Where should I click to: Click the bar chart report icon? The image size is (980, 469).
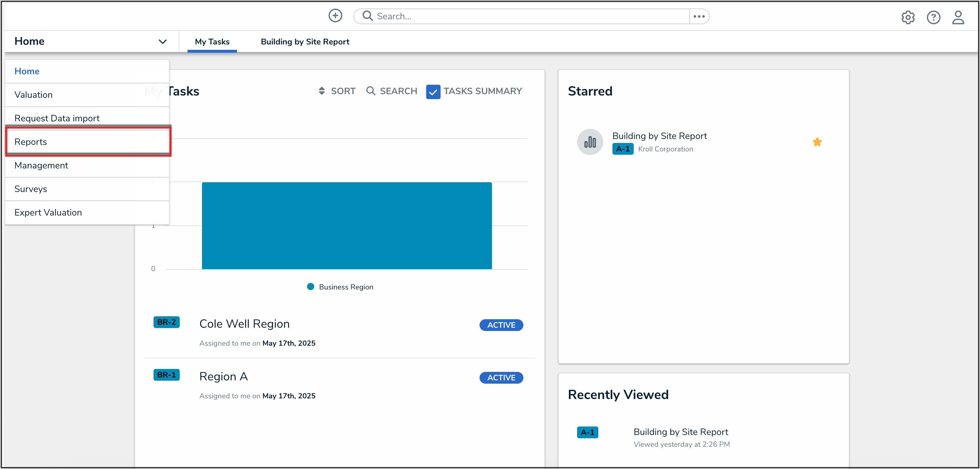[590, 142]
